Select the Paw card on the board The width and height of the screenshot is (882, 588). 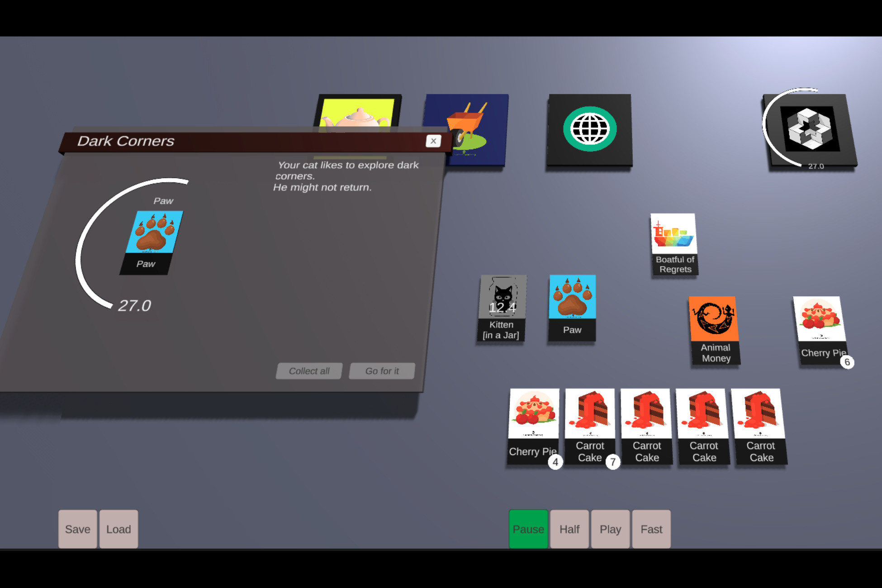[x=572, y=308]
